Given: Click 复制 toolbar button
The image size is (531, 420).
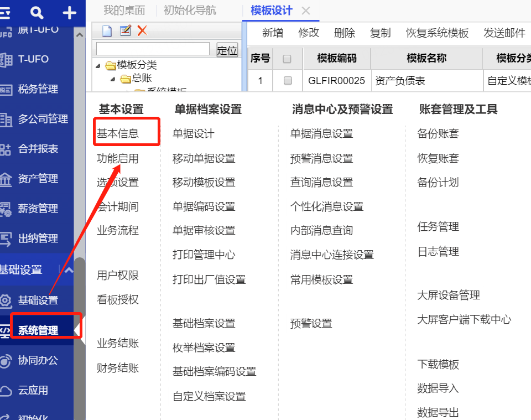Looking at the screenshot, I should (381, 33).
